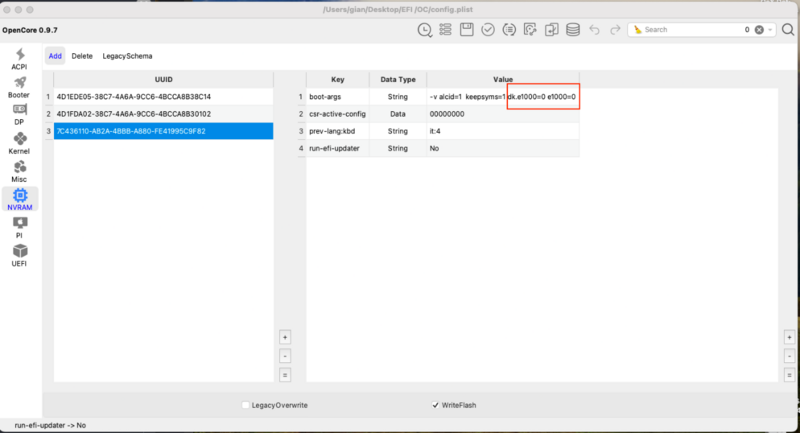800x433 pixels.
Task: Click the copy documents toolbar icon
Action: 552,30
